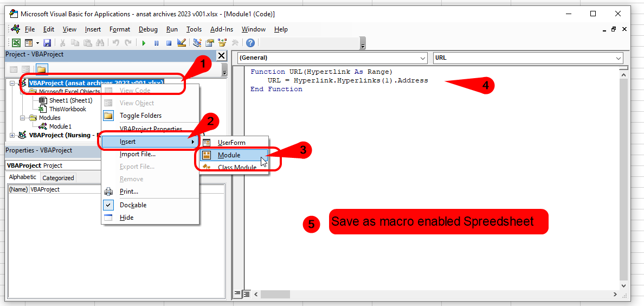Click the Paste clipboard toolbar icon
Viewport: 644px width, 306px height.
pos(87,43)
